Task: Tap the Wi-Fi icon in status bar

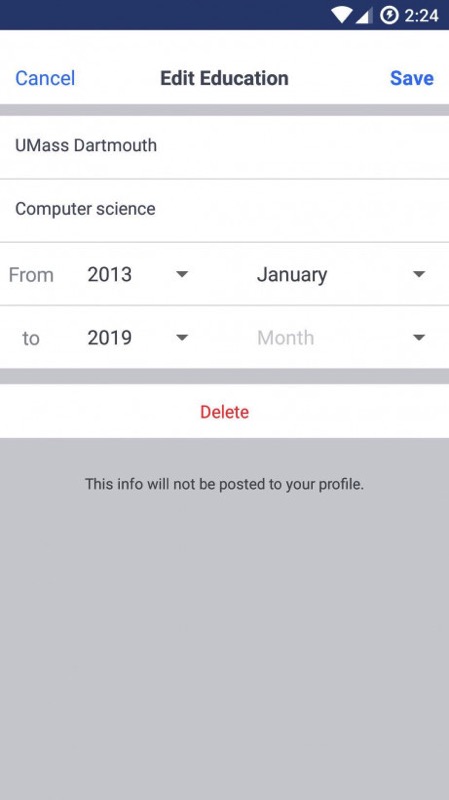Action: [341, 15]
